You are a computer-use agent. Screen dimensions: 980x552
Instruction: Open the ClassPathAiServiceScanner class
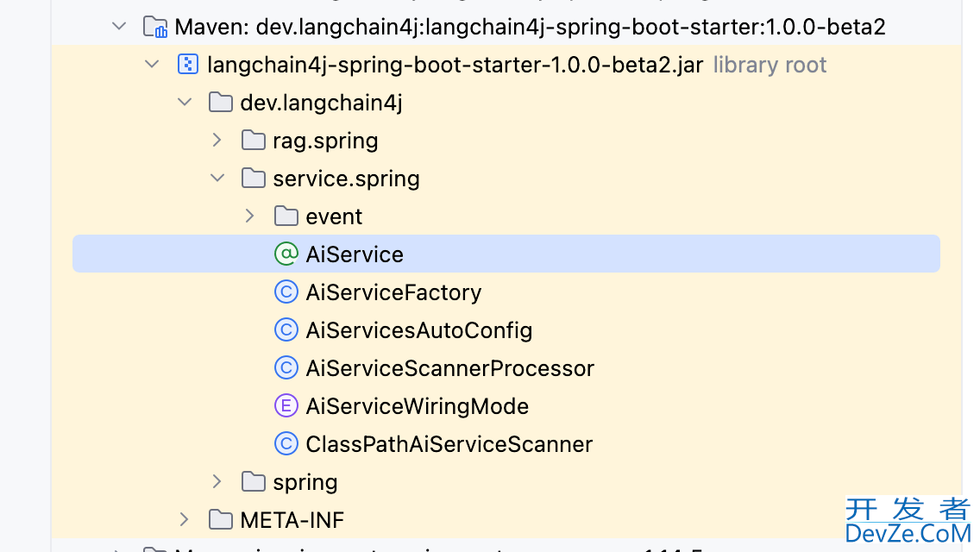(x=449, y=444)
